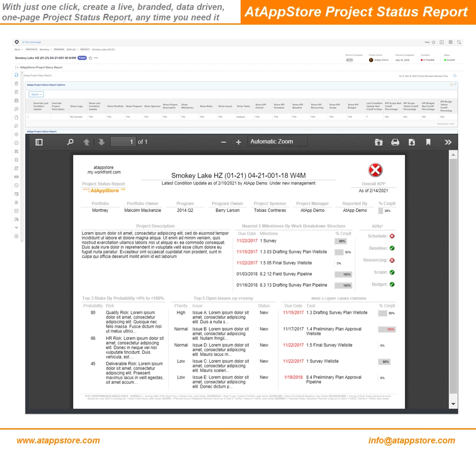Click the My Domain cell
Image resolution: width=476 pixels, height=452 pixels.
pos(76,117)
